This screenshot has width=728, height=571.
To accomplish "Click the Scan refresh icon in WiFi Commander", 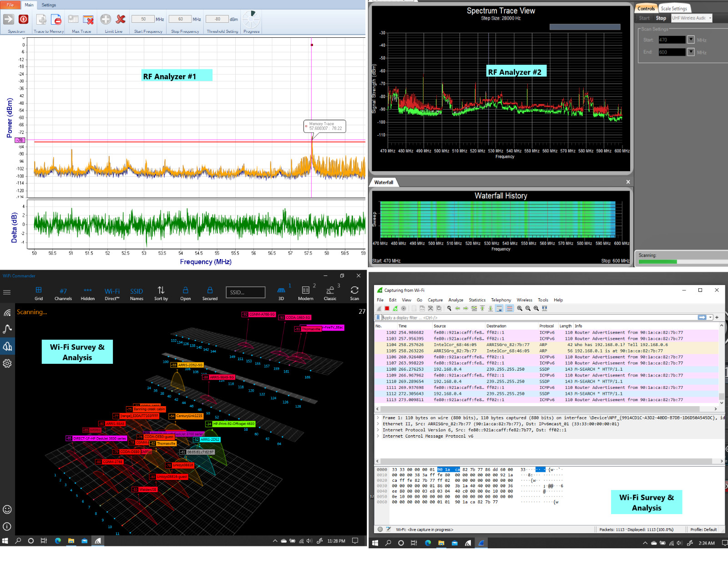I will pos(354,290).
